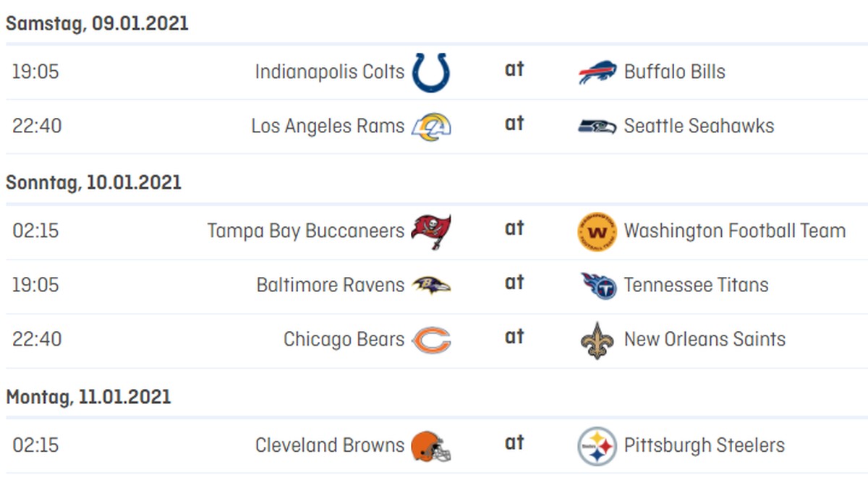The height and width of the screenshot is (488, 868).
Task: Select the Pittsburgh Steelers team name
Action: tap(705, 445)
